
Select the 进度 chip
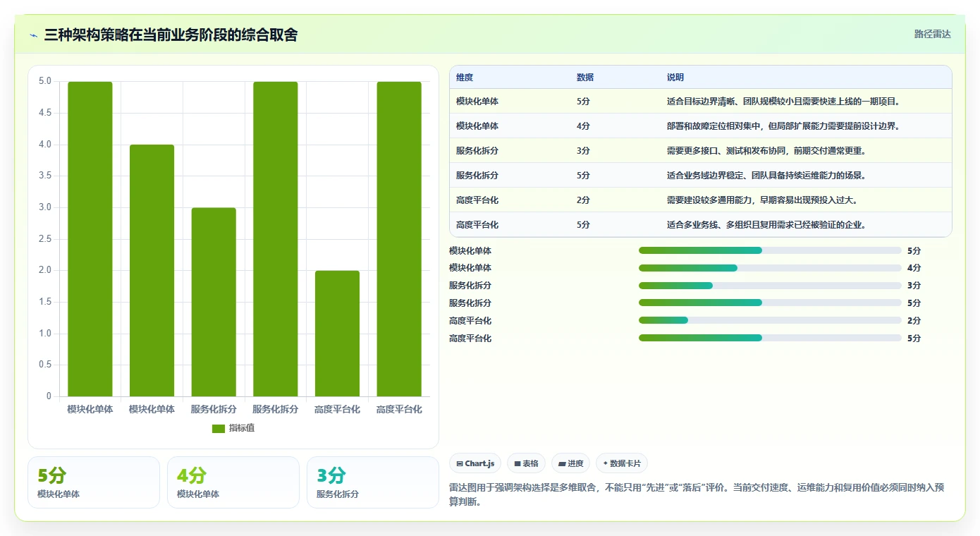570,463
